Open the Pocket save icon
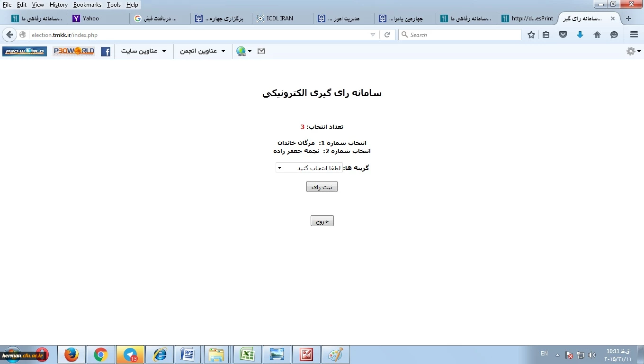Viewport: 644px width, 364px height. 563,35
